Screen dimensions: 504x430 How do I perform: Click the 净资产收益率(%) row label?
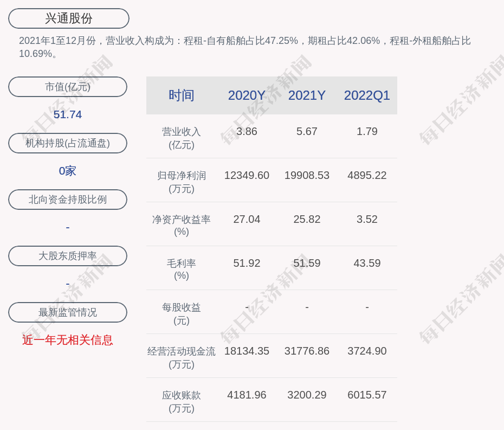pyautogui.click(x=182, y=226)
